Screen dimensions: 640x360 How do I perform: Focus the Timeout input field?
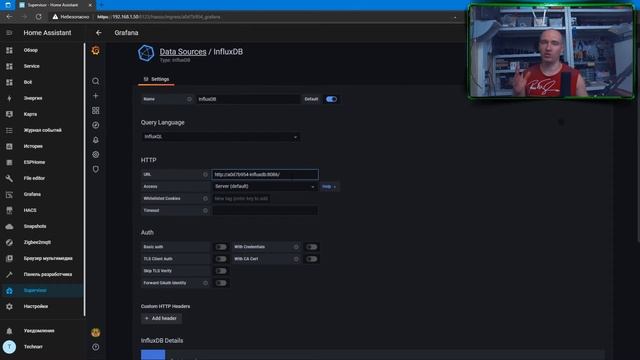265,211
